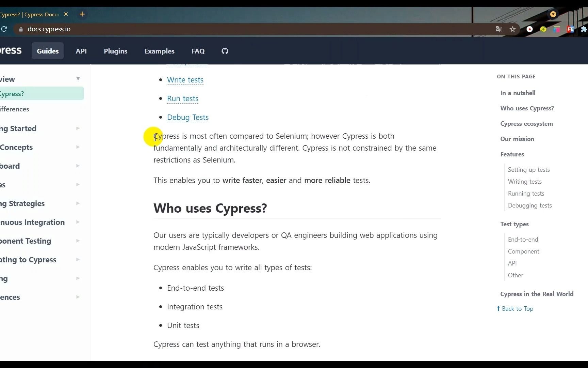588x368 pixels.
Task: Open a new browser tab
Action: point(82,14)
